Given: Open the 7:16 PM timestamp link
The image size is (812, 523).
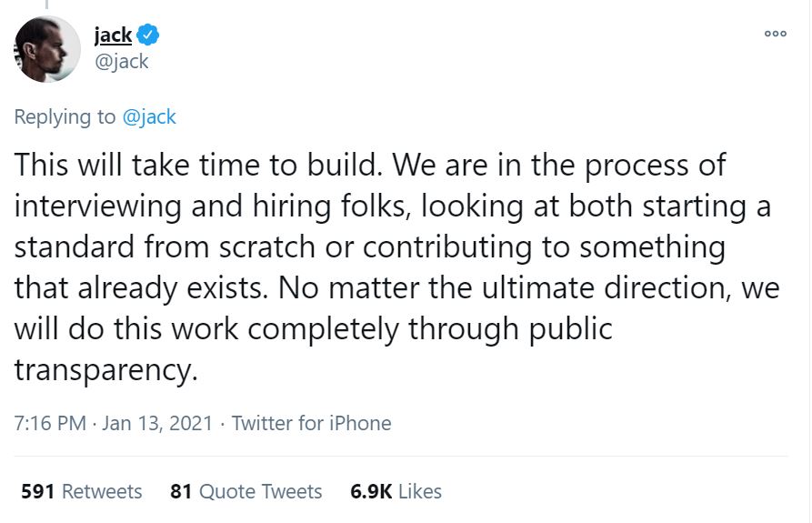Looking at the screenshot, I should [x=51, y=423].
